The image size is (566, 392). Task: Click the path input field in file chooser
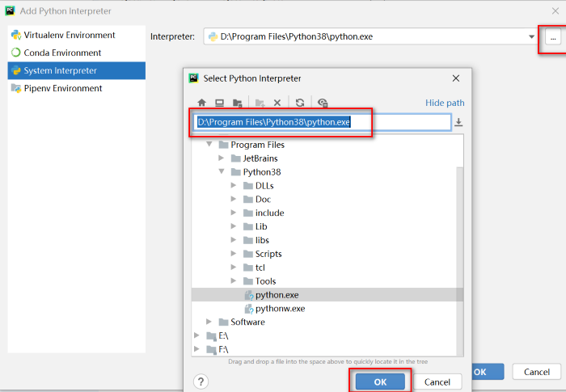323,122
